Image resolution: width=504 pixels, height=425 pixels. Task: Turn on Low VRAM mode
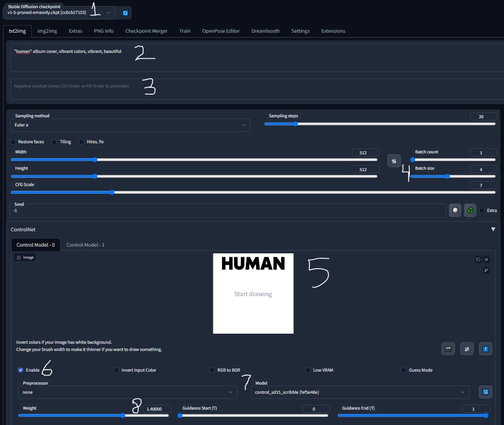[x=307, y=370]
